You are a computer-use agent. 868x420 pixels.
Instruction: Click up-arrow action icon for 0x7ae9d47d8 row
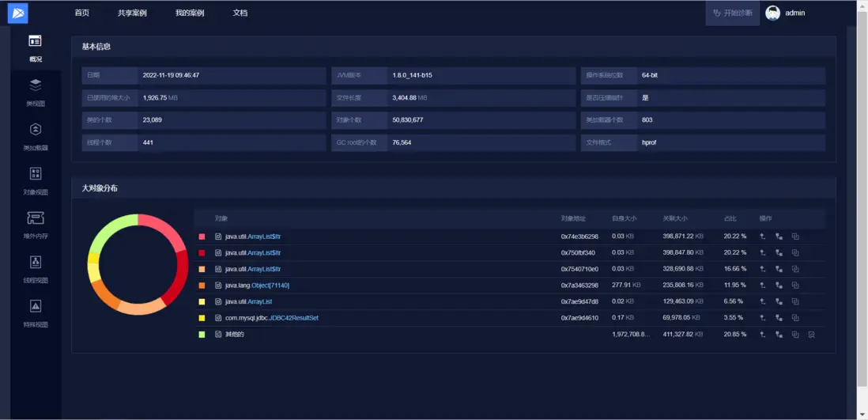click(762, 302)
